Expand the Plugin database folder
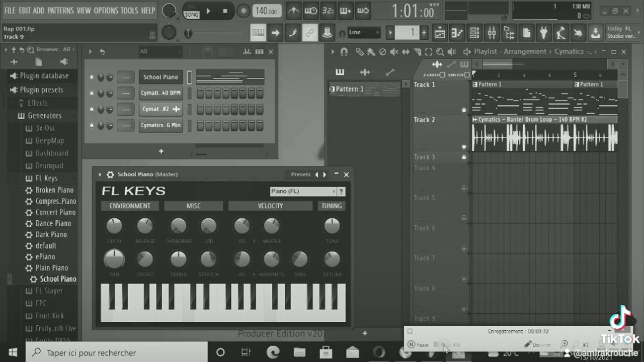Screen dimensions: 644x362 [x=44, y=76]
